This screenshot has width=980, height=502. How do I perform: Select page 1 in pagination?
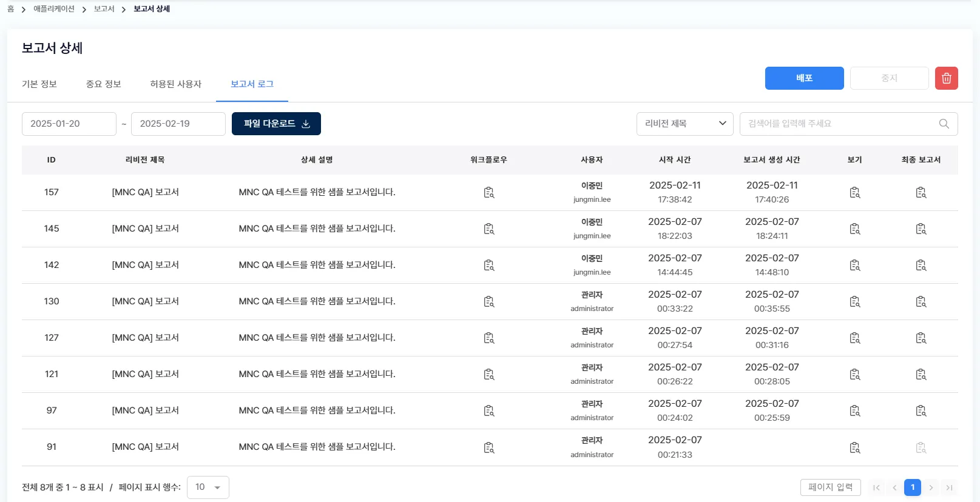pos(912,487)
